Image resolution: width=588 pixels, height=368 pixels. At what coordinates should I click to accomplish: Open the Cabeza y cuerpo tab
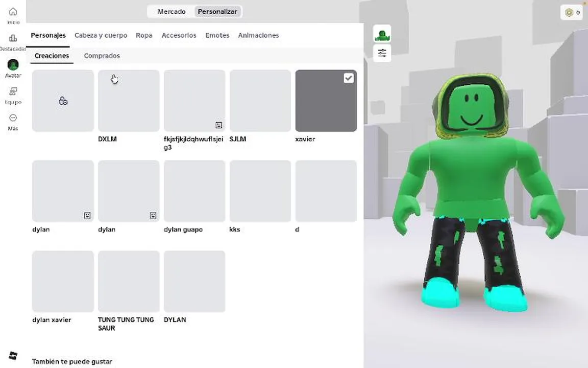(x=101, y=35)
